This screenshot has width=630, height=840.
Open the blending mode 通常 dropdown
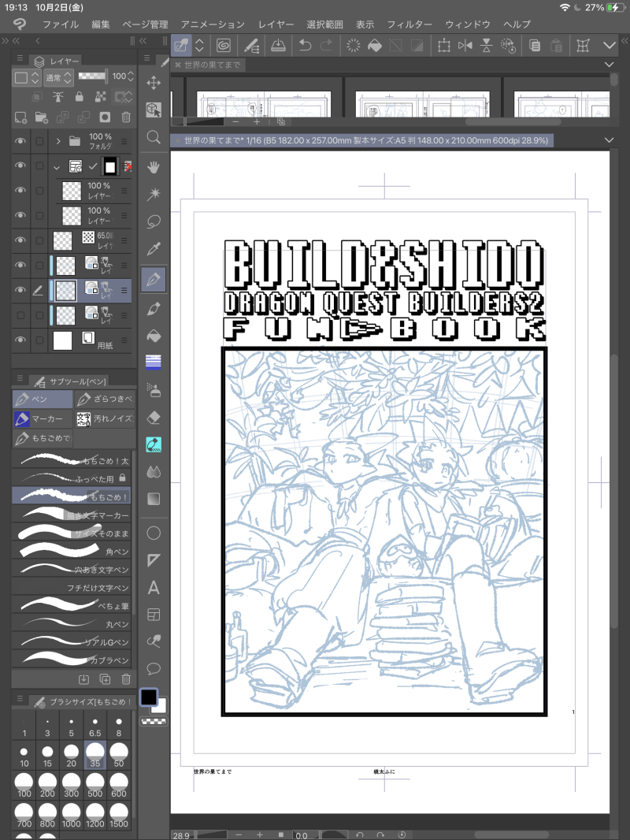[58, 78]
